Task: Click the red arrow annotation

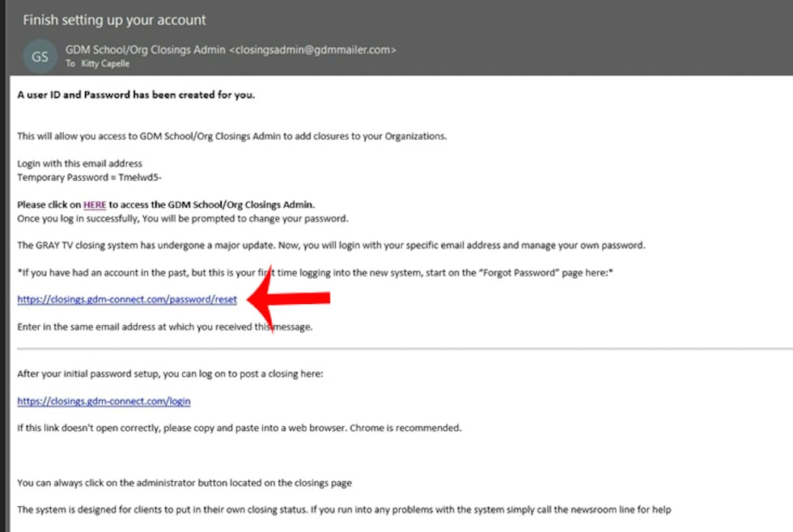Action: pyautogui.click(x=292, y=299)
